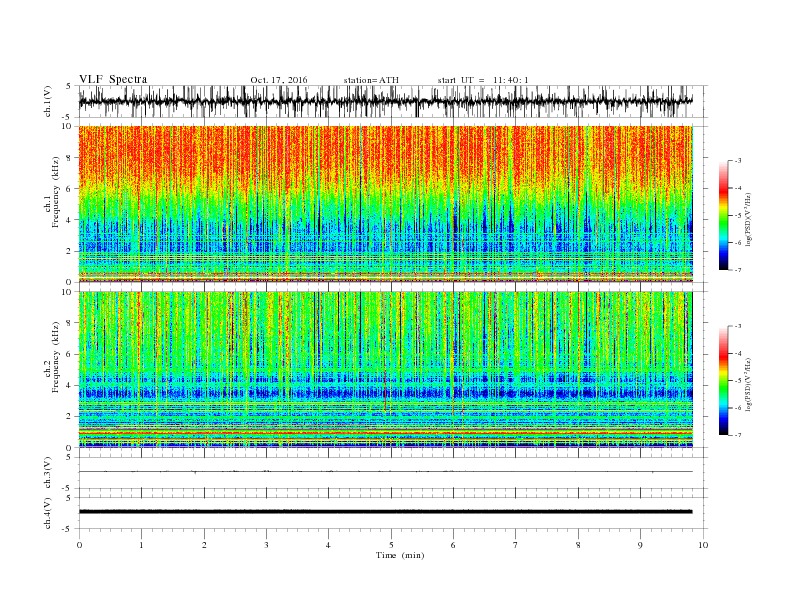Viewport: 792px width, 612px height.
Task: Click the "-7" label at bottom of lower color bar
Action: click(737, 435)
